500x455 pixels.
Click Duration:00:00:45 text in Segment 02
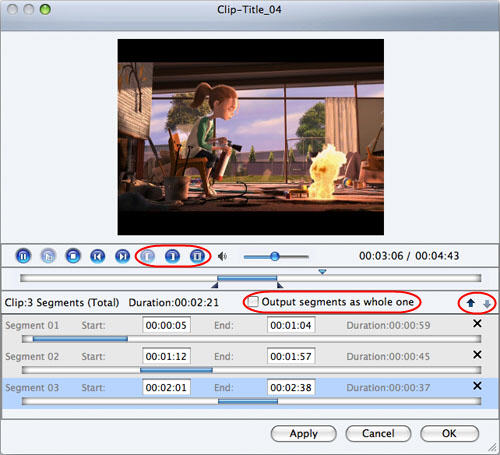[x=388, y=356]
